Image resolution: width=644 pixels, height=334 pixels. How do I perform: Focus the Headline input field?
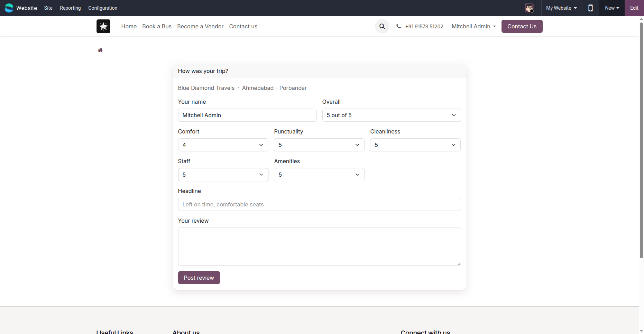[319, 204]
